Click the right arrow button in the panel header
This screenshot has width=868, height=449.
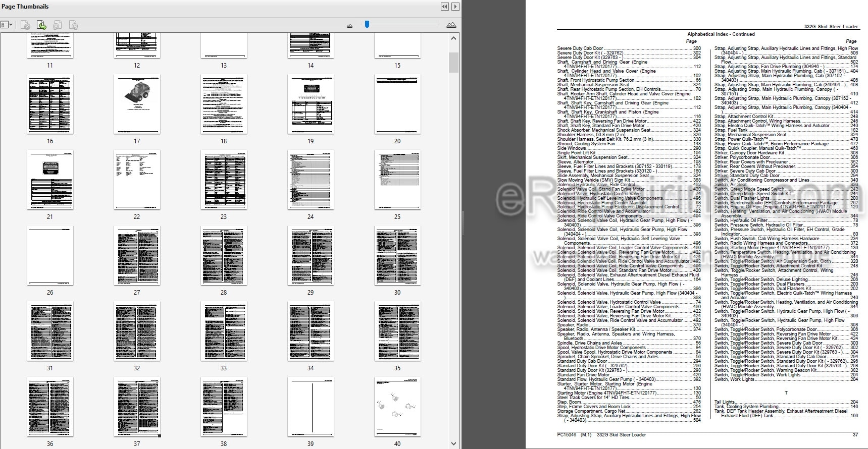(x=455, y=7)
